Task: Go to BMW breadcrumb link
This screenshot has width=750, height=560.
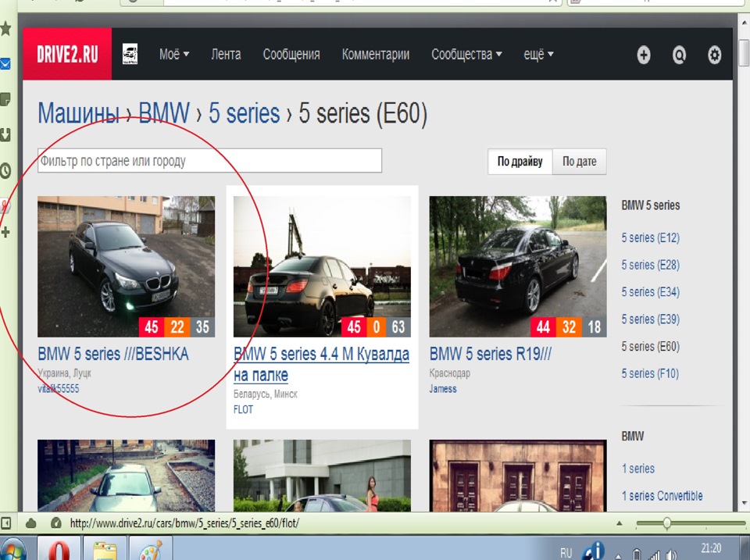Action: [x=164, y=113]
